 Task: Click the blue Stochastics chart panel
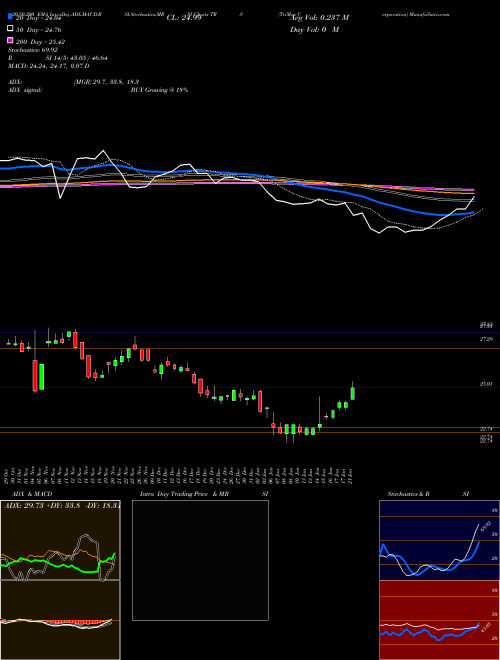pos(439,540)
